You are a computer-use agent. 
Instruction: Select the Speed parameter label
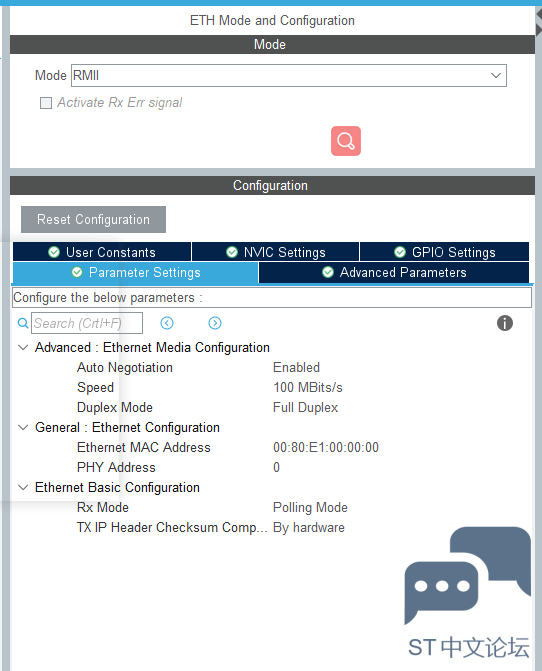click(x=95, y=388)
